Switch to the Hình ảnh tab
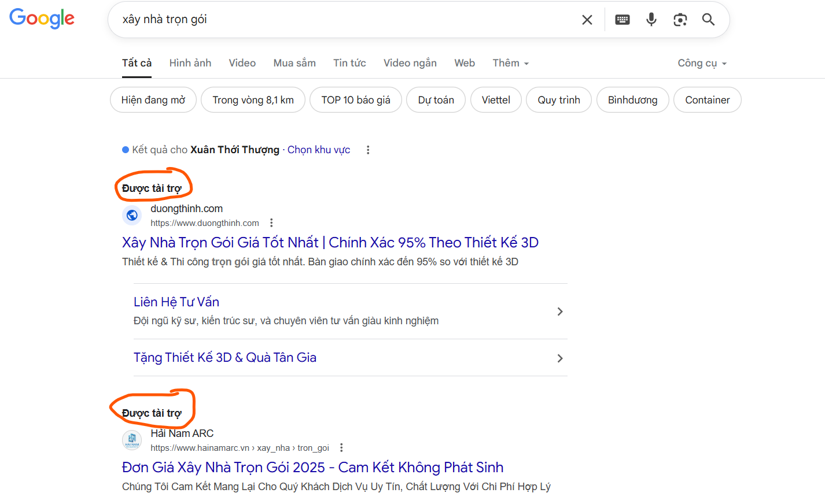Screen dimensions: 825x504 [190, 63]
